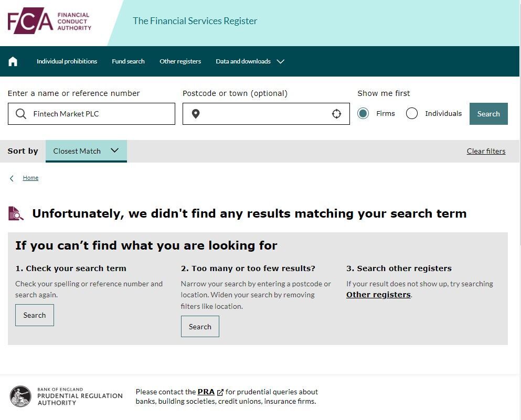
Task: Click the postcode or town input field
Action: (266, 114)
